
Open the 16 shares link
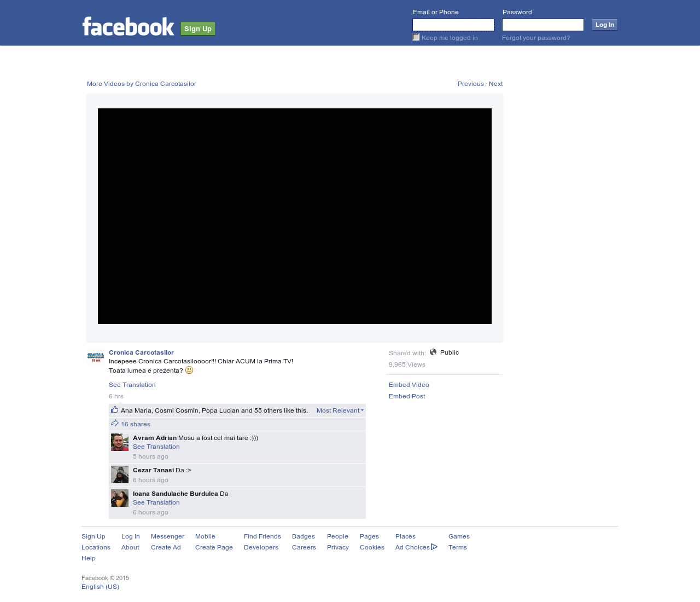(x=136, y=424)
